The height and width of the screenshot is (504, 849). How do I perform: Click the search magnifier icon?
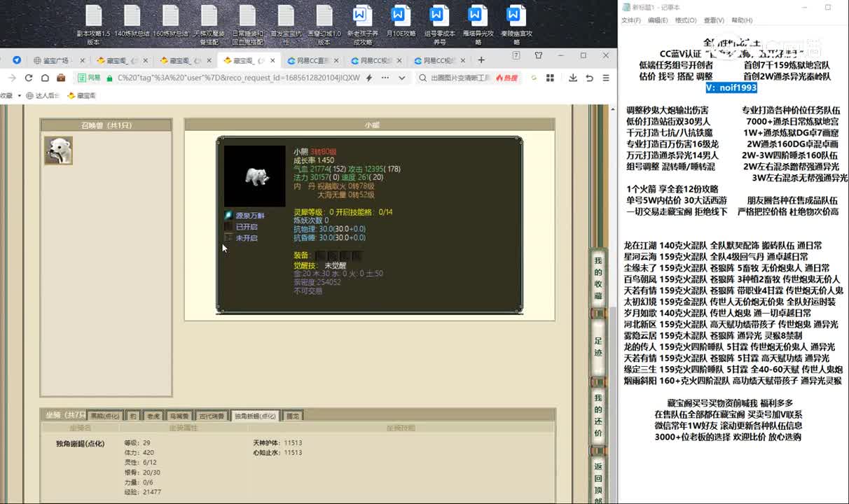pyautogui.click(x=423, y=78)
